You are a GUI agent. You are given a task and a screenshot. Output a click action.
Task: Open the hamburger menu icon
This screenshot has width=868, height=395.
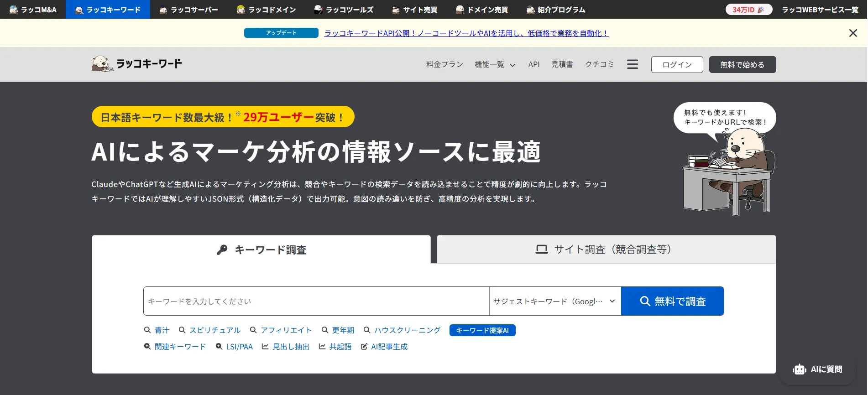[x=632, y=64]
